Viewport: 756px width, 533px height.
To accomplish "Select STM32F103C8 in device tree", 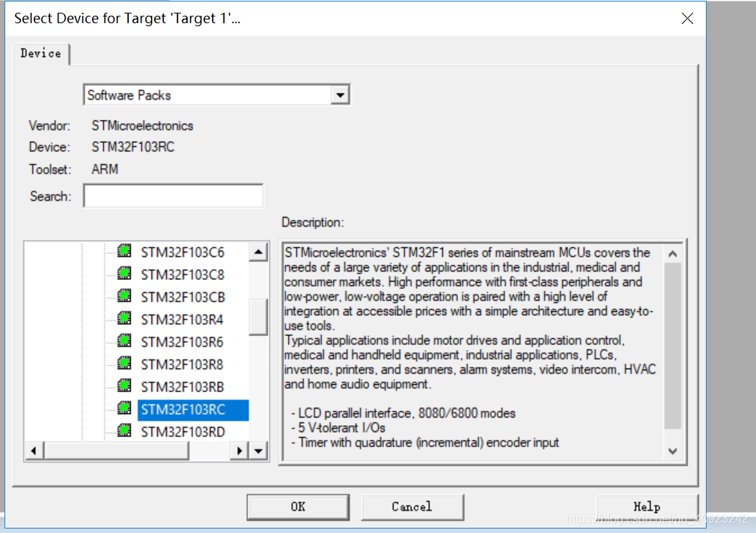I will [183, 275].
